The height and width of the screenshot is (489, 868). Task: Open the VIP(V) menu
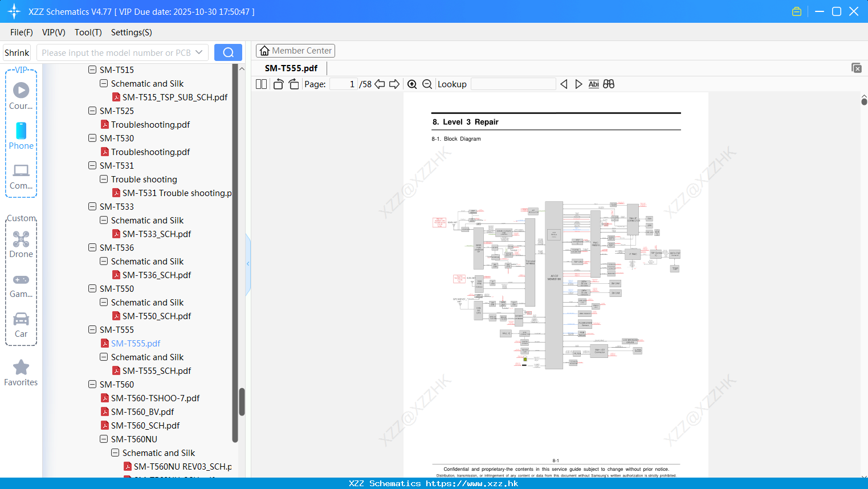(54, 32)
